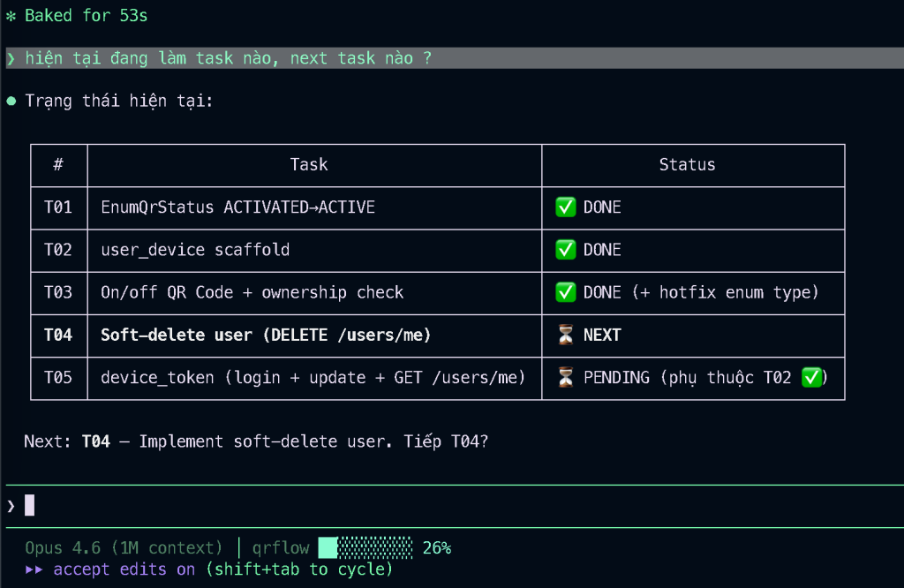Click the asterisk icon before 'Baked for 53s'
904x588 pixels.
(x=11, y=16)
